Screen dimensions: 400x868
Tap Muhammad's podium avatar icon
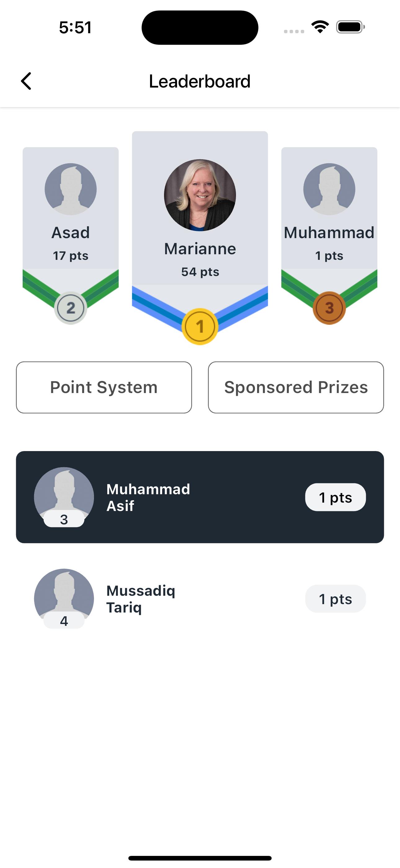[329, 189]
